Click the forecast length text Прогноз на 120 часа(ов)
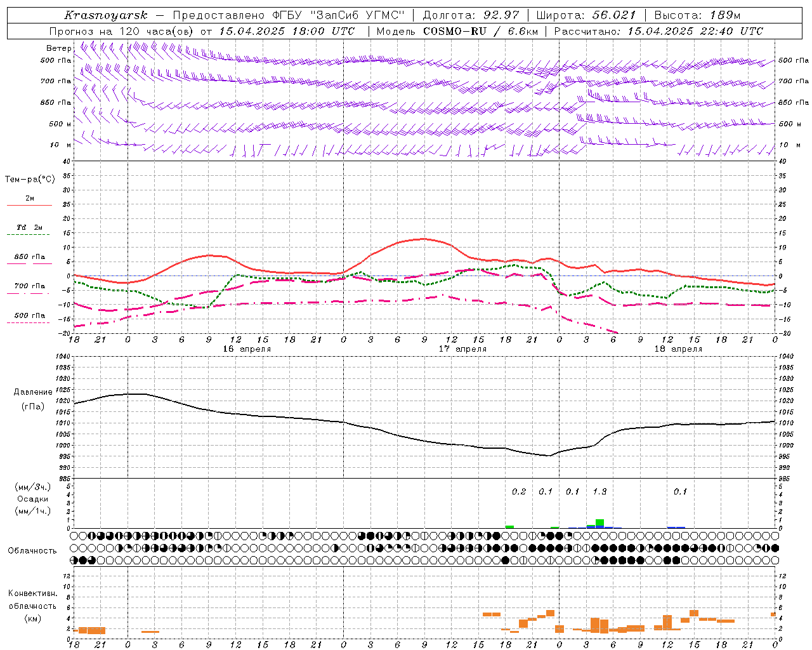The height and width of the screenshot is (650, 812). tap(122, 31)
